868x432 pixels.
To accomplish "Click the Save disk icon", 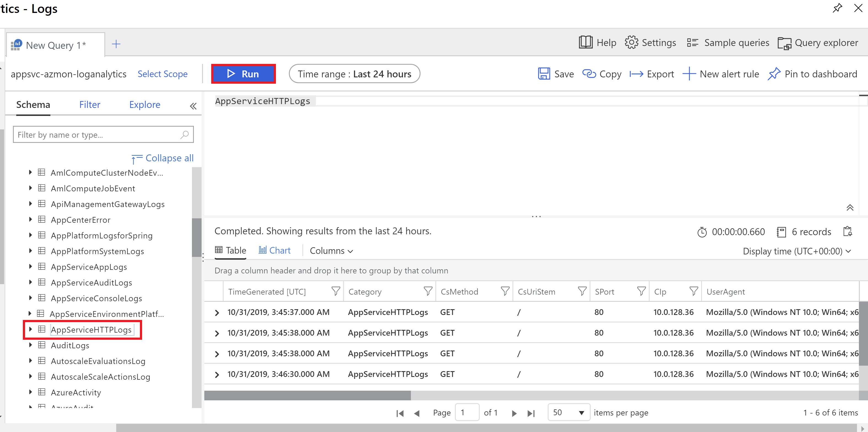I will 544,74.
